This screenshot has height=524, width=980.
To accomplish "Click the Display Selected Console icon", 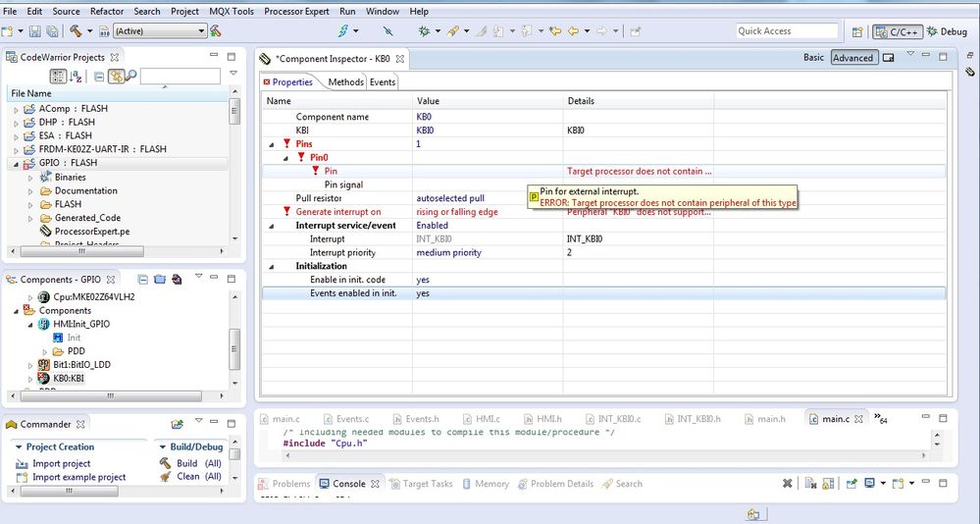I will (869, 484).
